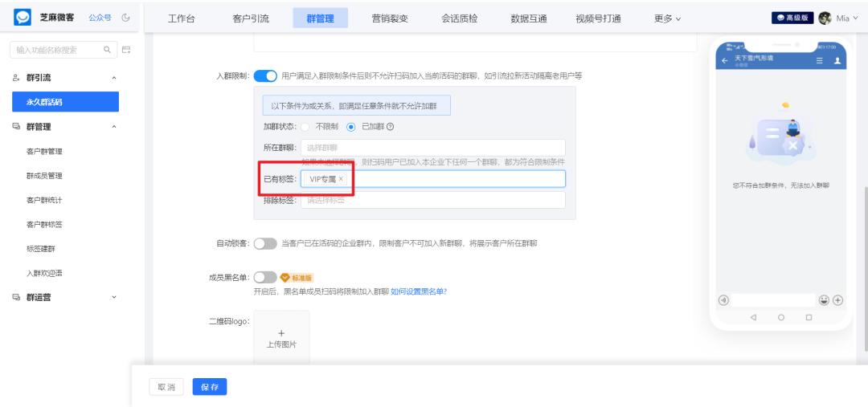The height and width of the screenshot is (407, 868).
Task: Click the phone preview message input field
Action: coord(773,300)
